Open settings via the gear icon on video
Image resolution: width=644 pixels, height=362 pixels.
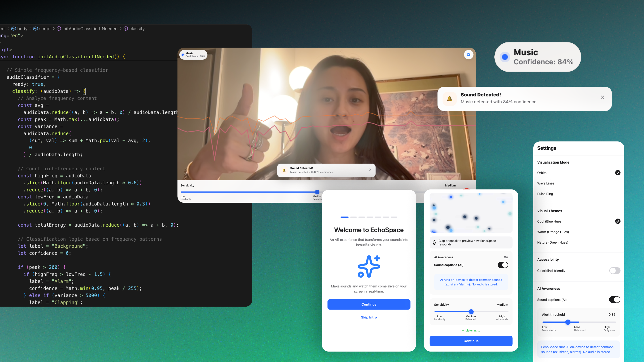(x=468, y=55)
